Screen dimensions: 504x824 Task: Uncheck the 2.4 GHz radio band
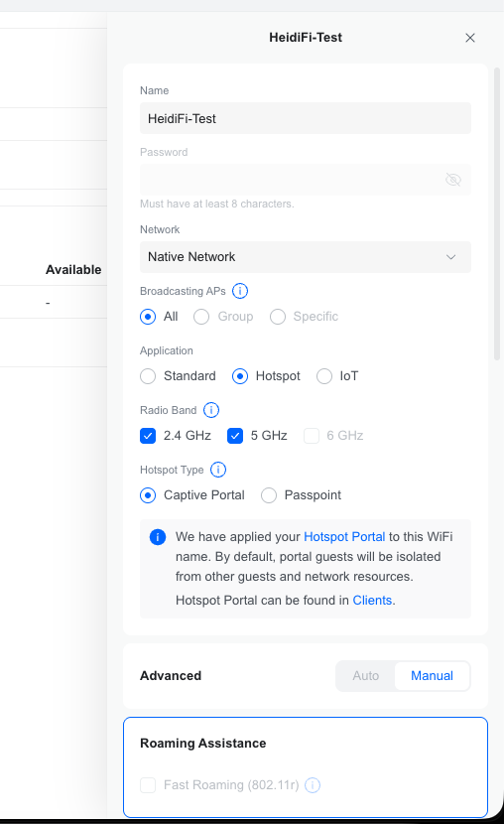pos(148,436)
